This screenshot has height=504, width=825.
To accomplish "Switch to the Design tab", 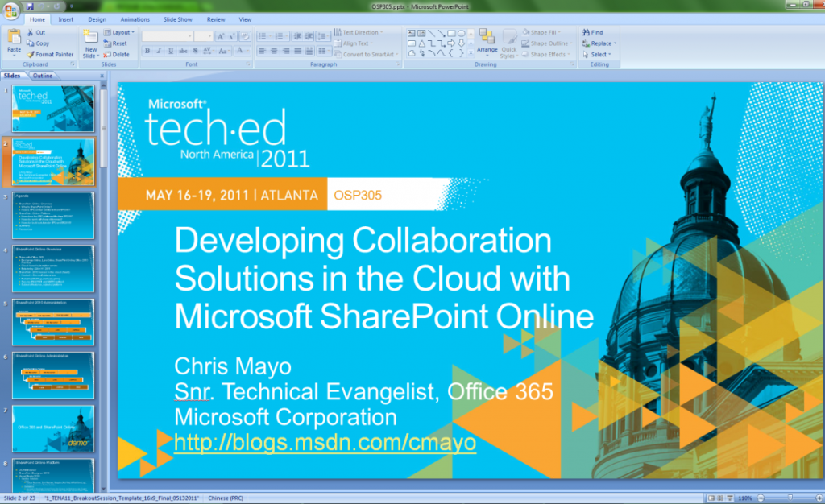I will (97, 19).
